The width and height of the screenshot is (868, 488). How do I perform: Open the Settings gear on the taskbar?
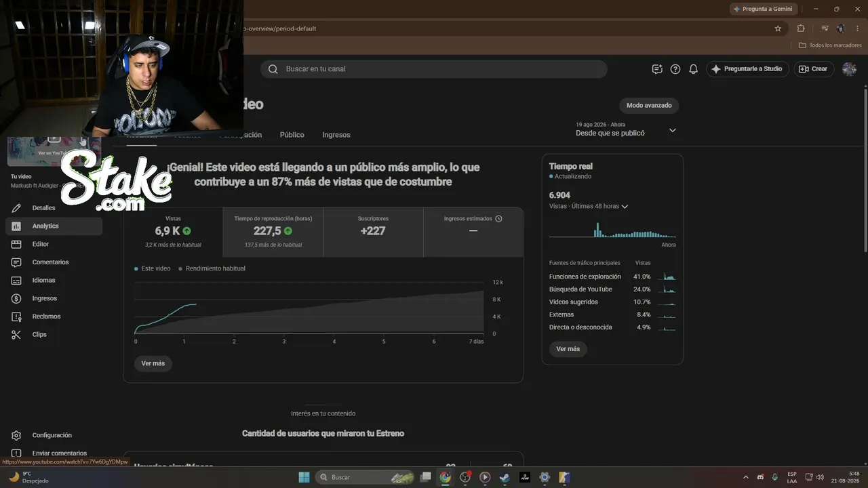[545, 477]
